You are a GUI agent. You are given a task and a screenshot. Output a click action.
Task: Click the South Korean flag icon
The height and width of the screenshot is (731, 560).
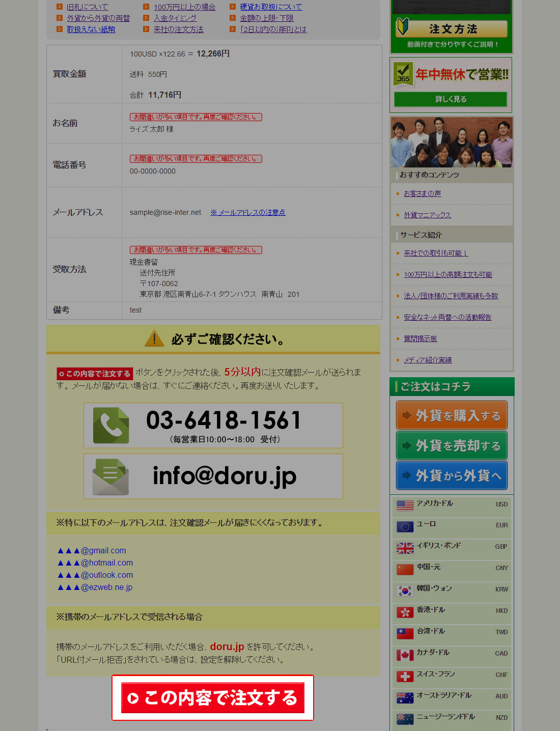coord(405,591)
